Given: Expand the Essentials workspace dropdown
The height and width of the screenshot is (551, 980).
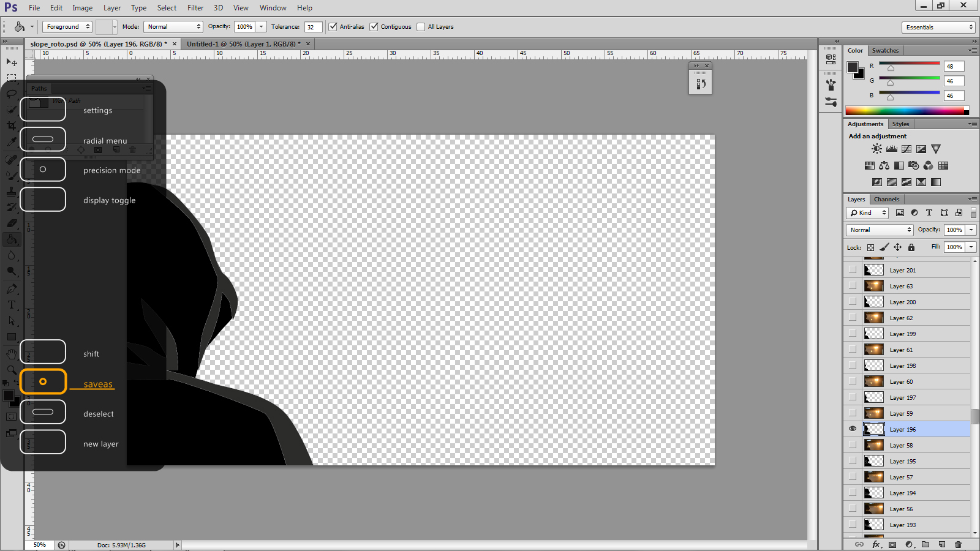Looking at the screenshot, I should tap(938, 28).
